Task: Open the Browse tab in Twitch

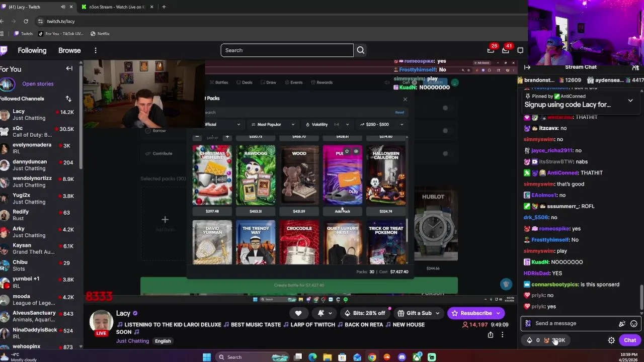Action: 69,50
